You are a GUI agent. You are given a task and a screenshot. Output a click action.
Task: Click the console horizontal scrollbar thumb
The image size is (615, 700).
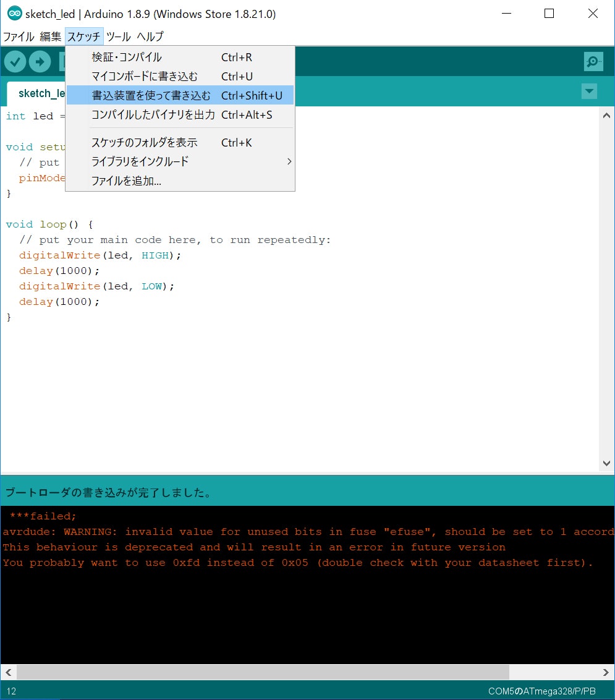[x=263, y=672]
